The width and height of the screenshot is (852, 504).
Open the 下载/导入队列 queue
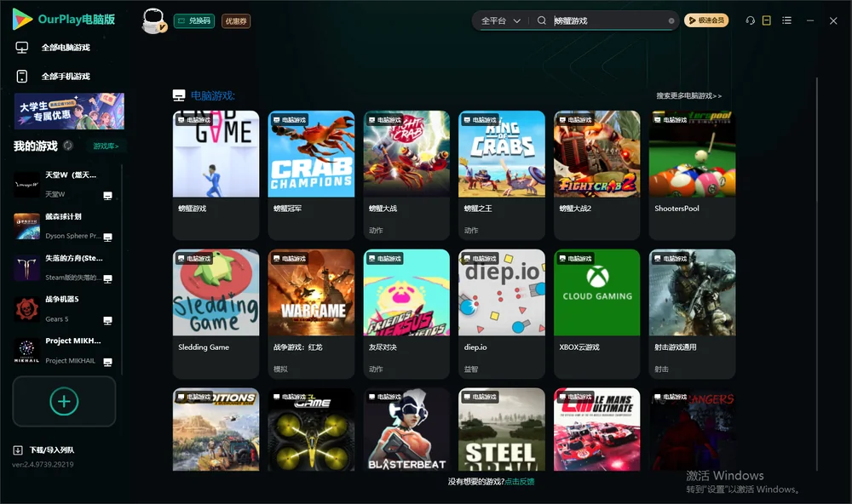coord(52,450)
